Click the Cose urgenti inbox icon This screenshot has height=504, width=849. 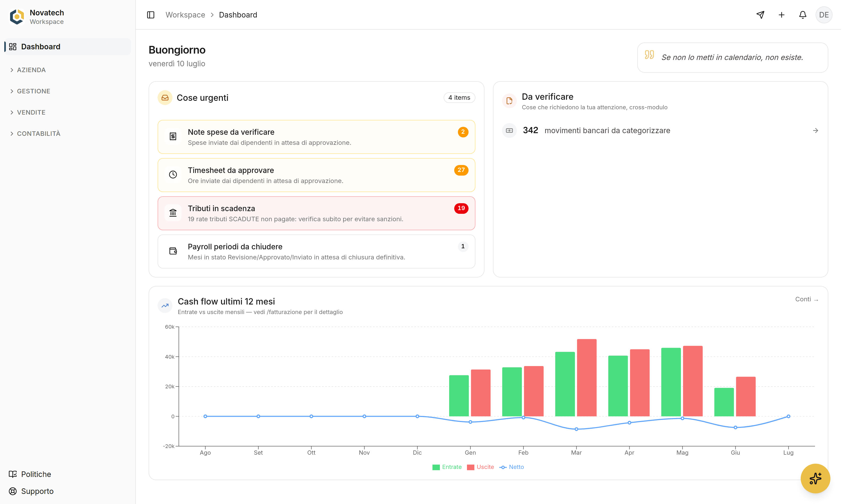tap(165, 98)
